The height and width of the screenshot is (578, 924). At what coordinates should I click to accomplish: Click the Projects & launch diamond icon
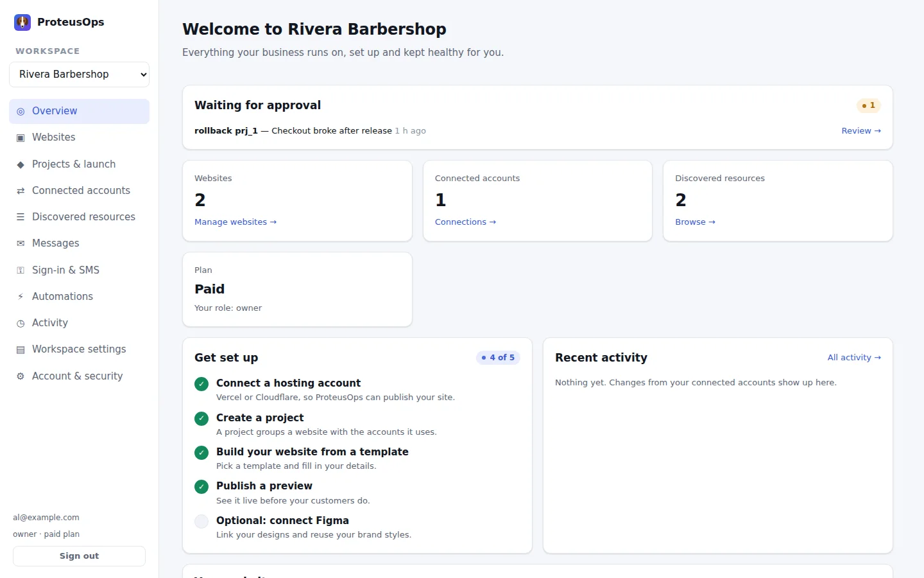click(21, 164)
